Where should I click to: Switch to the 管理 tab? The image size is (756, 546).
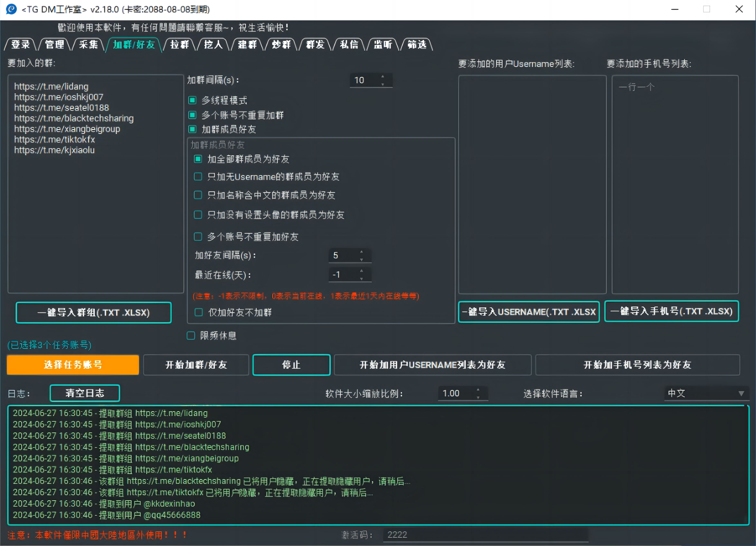(54, 44)
